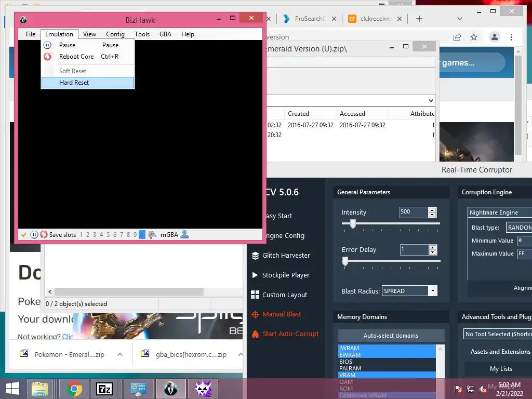Select EWRAM memory domain
The image size is (532, 399).
click(387, 355)
